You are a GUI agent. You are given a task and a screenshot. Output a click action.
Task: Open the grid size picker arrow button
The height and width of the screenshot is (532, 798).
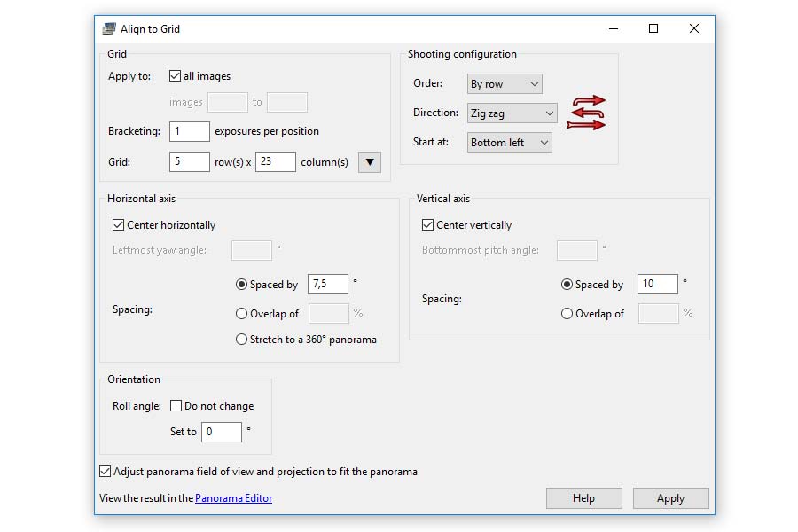point(370,162)
